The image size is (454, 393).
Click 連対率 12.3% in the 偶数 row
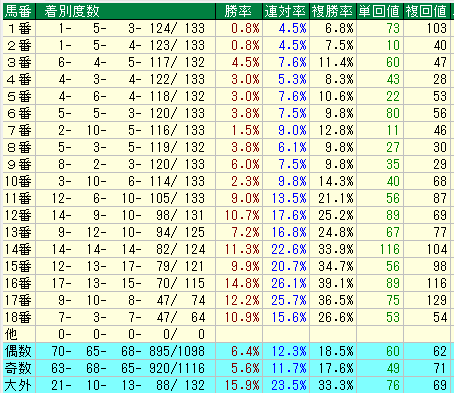click(289, 351)
